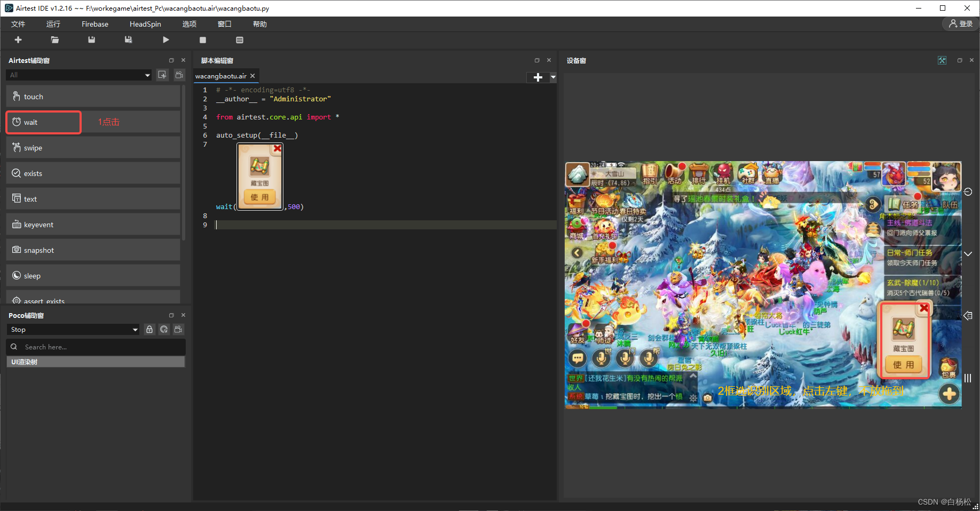The height and width of the screenshot is (511, 980).
Task: Float the 脚本编辑窗 panel
Action: pos(537,60)
